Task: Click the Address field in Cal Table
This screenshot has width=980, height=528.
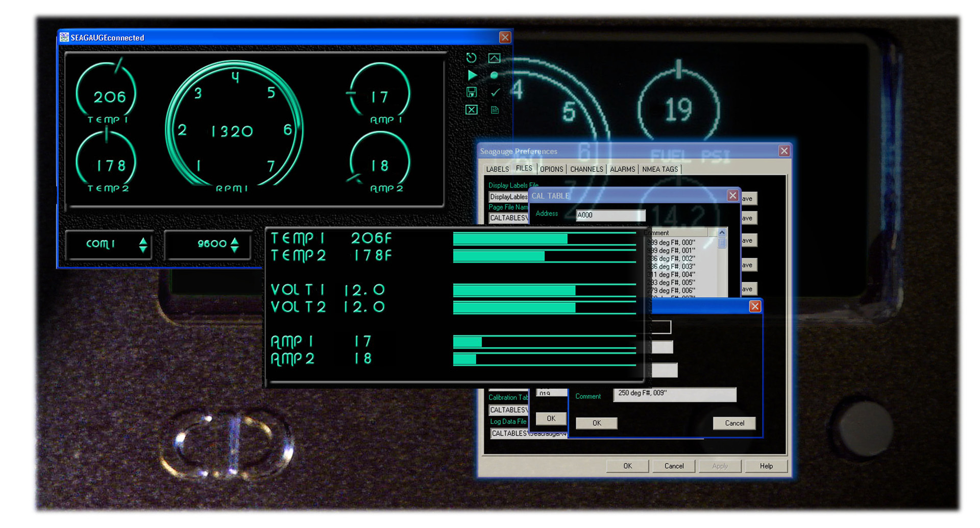Action: [610, 215]
